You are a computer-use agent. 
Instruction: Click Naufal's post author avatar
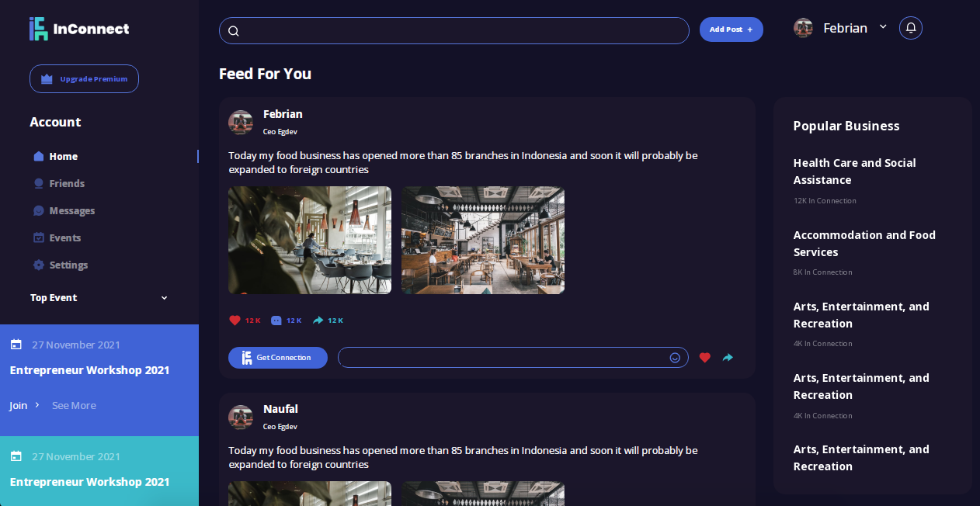pyautogui.click(x=241, y=418)
